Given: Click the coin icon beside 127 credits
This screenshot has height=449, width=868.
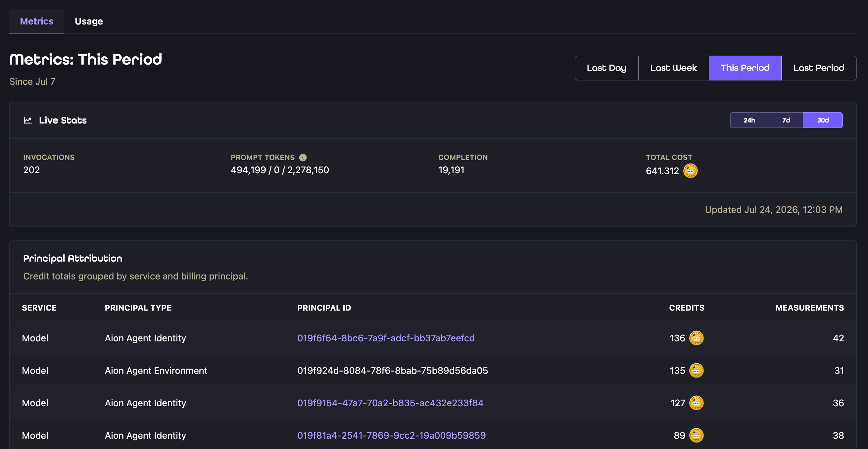Looking at the screenshot, I should [x=696, y=403].
